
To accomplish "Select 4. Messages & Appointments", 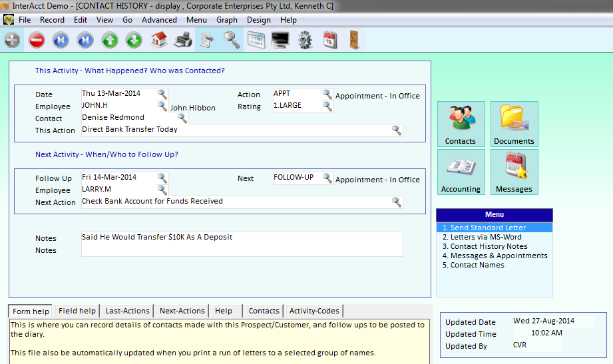I will pyautogui.click(x=494, y=256).
